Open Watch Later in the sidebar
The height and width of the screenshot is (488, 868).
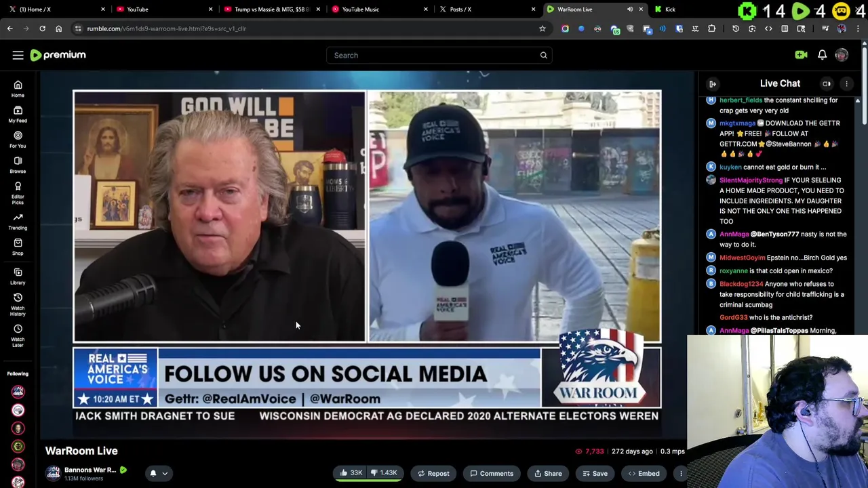18,335
